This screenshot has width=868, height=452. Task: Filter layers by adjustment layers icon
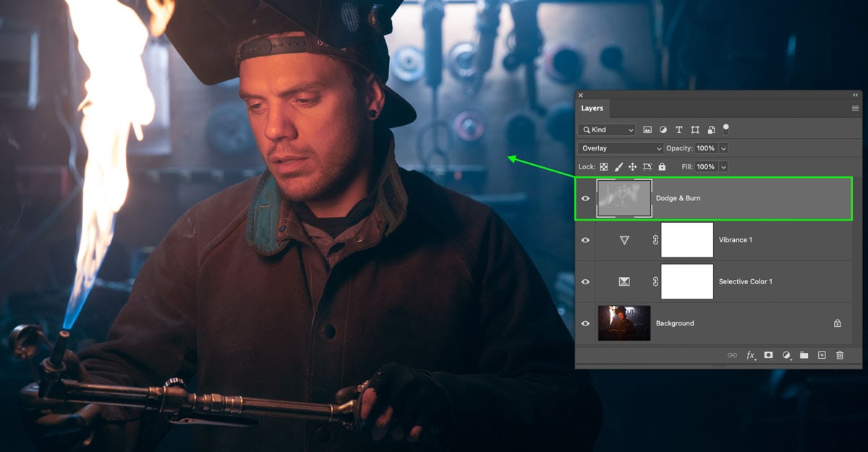[x=663, y=130]
